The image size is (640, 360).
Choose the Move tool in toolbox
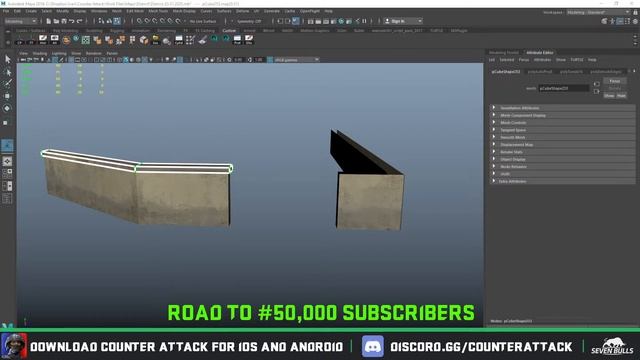[7, 96]
